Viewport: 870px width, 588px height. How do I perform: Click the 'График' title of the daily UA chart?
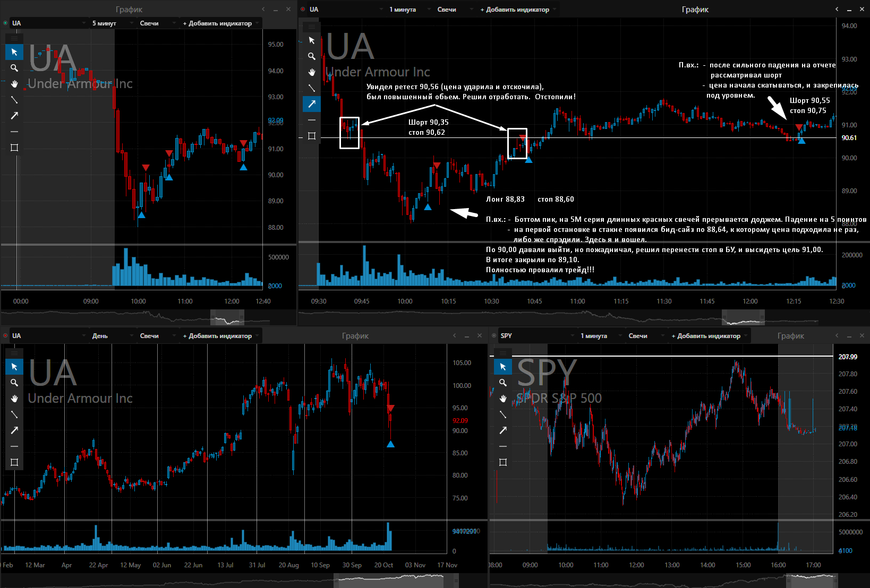pyautogui.click(x=355, y=335)
